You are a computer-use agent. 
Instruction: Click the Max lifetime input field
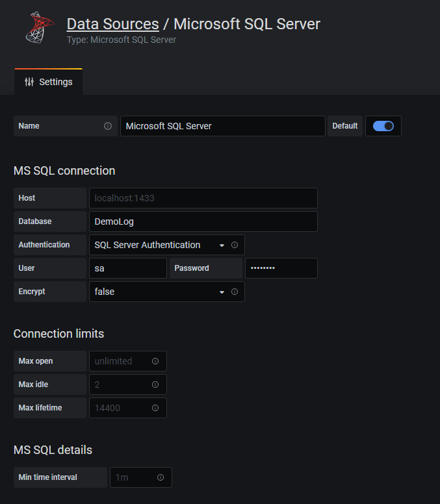pyautogui.click(x=120, y=408)
